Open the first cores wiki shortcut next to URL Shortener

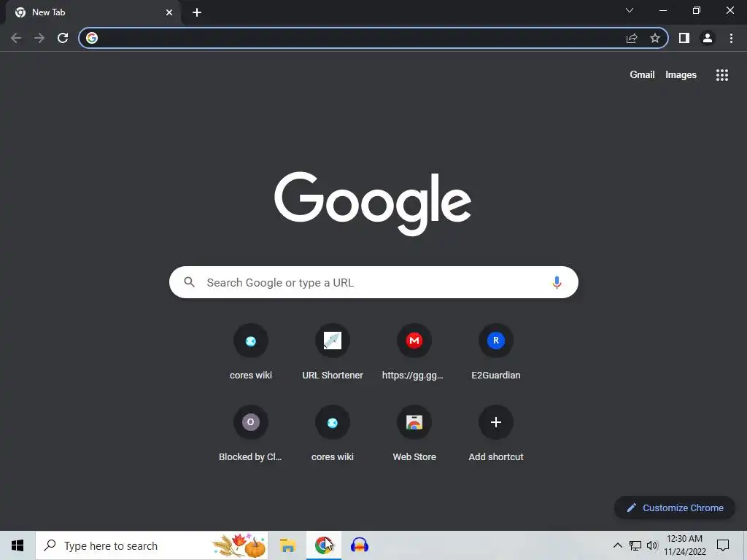coord(251,352)
